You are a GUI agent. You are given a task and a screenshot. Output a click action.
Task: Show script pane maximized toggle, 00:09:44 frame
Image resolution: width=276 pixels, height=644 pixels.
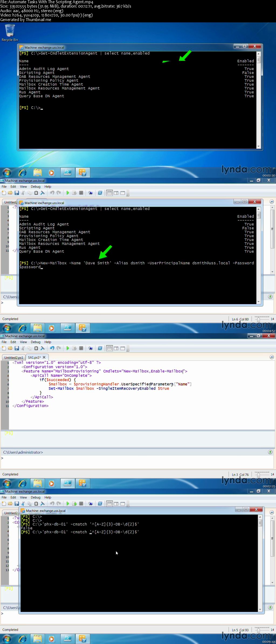coord(123,504)
